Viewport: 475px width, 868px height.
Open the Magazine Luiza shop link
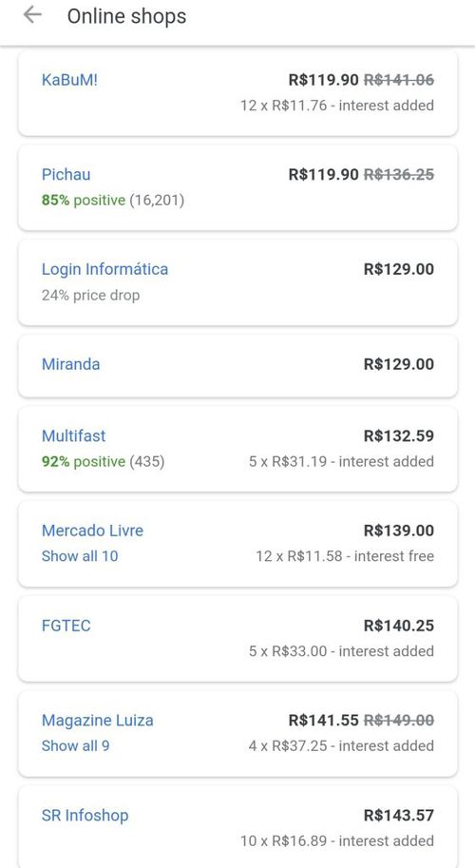pos(97,721)
